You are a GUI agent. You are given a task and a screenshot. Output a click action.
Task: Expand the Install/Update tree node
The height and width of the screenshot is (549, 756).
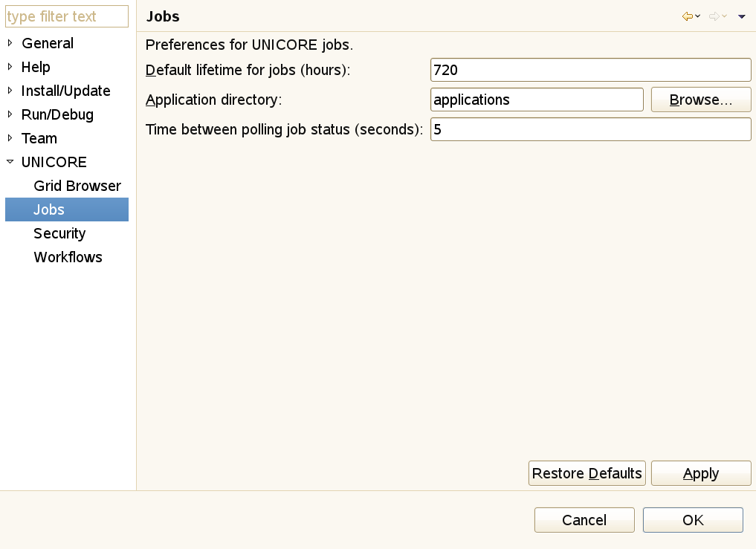[10, 90]
